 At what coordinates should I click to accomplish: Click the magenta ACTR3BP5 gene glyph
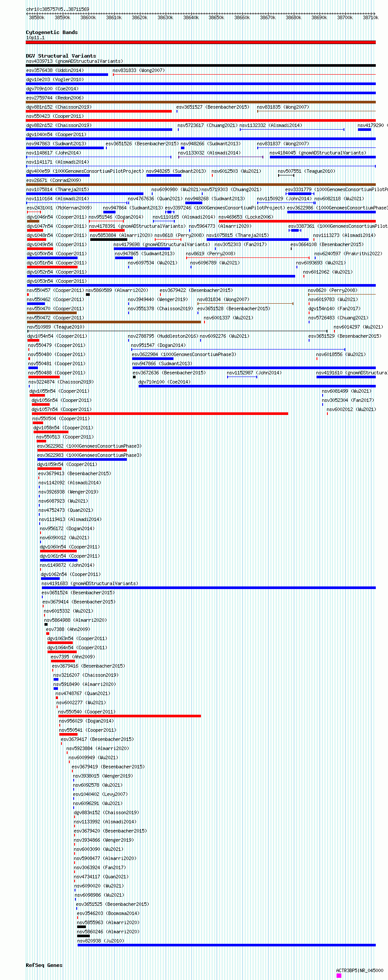tap(339, 976)
